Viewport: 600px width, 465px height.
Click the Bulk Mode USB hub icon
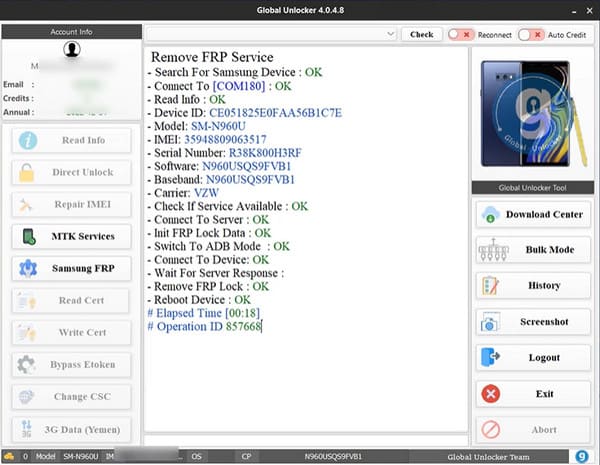tap(493, 250)
